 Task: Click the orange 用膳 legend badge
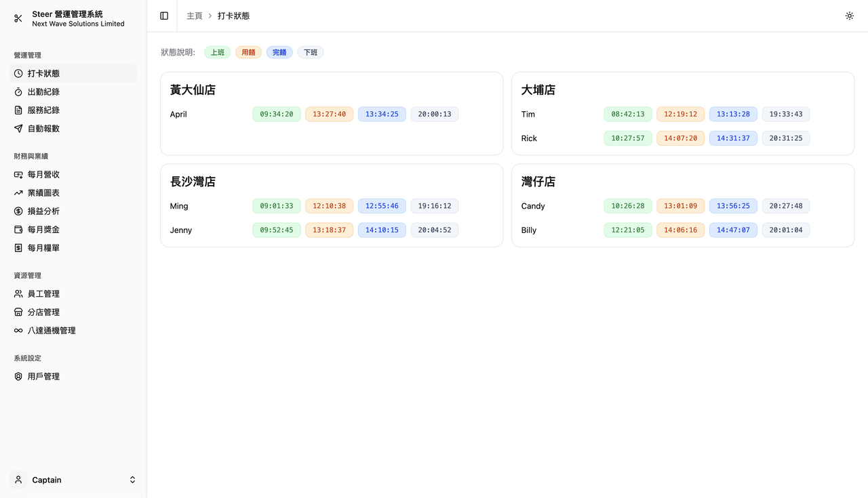coord(248,52)
